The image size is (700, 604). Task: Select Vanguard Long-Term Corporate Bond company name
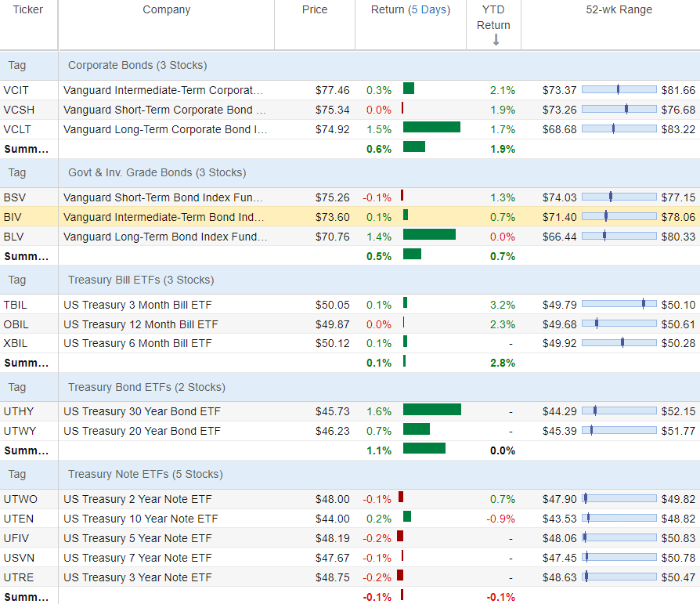(165, 129)
